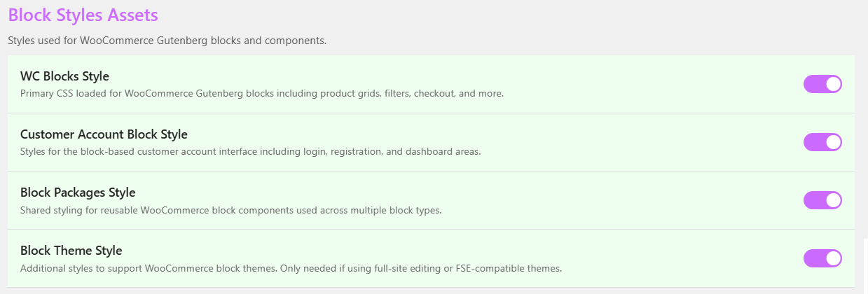This screenshot has width=868, height=294.
Task: Click the FSE-compatible themes description line
Action: click(x=291, y=267)
